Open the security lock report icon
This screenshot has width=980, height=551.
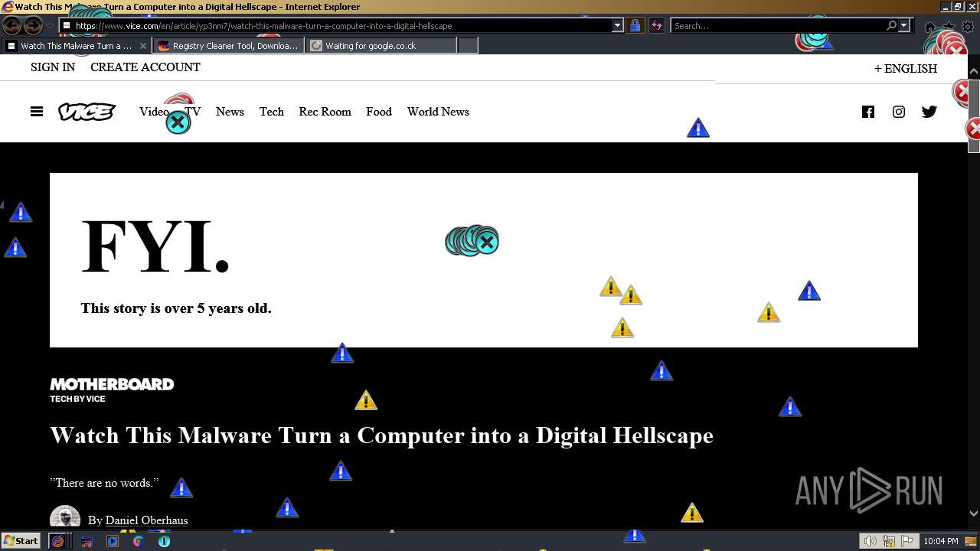coord(635,25)
